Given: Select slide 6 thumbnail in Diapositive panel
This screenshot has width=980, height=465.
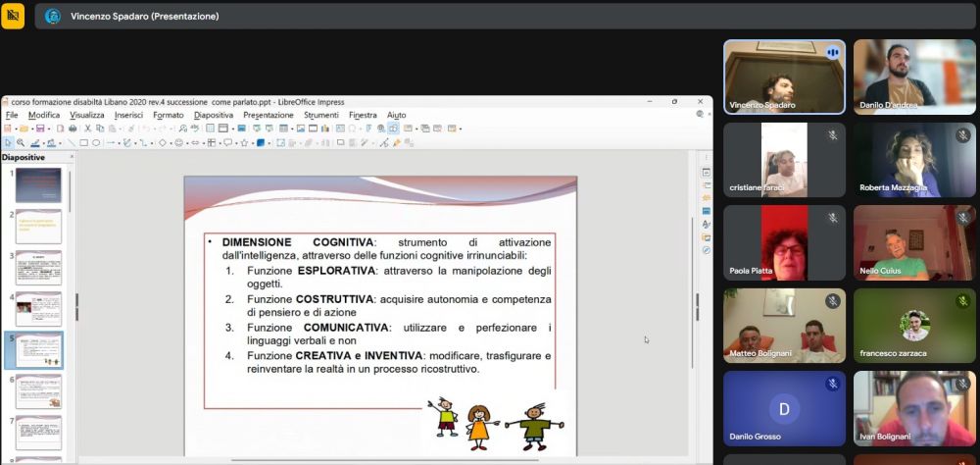Looking at the screenshot, I should click(x=38, y=391).
